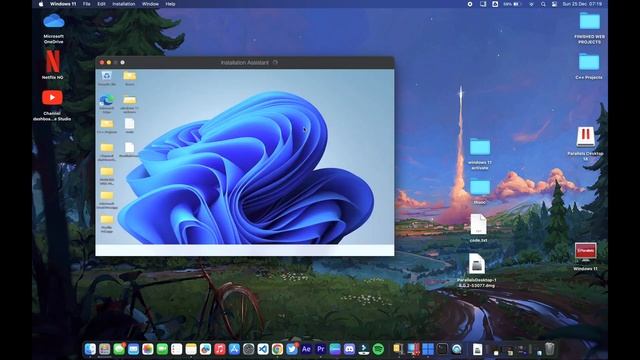Close the Installation Assistant window
Image resolution: width=640 pixels, height=360 pixels.
[102, 62]
